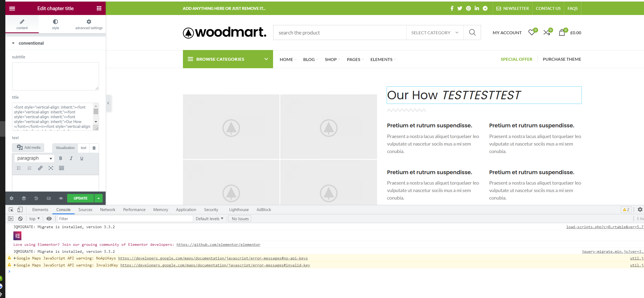Open the paragraph format dropdown
644x298 pixels.
pos(34,158)
